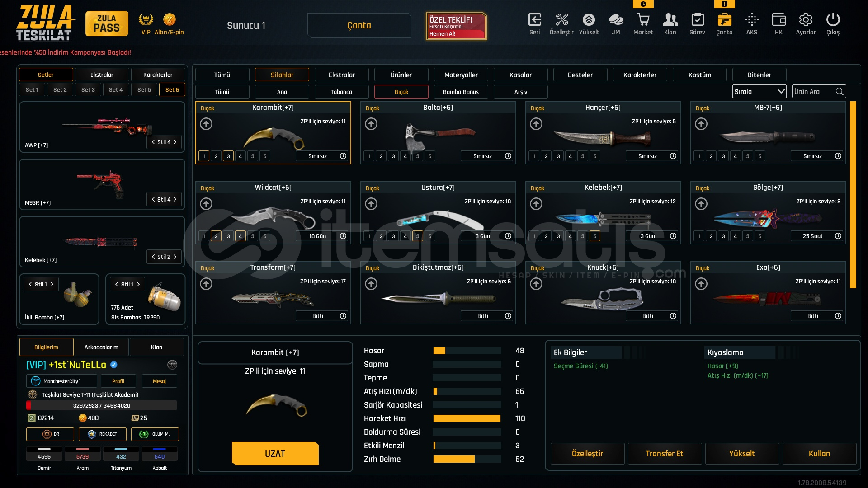Click the ZULA PASS button

[107, 23]
